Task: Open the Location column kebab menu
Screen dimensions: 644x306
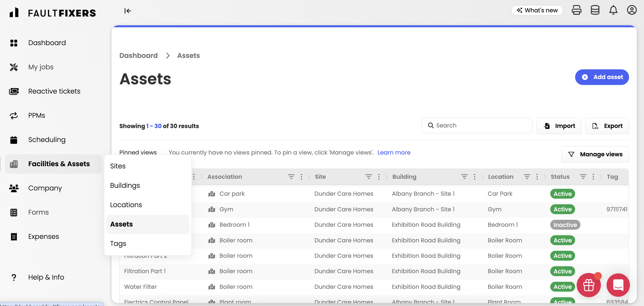Action: point(537,177)
